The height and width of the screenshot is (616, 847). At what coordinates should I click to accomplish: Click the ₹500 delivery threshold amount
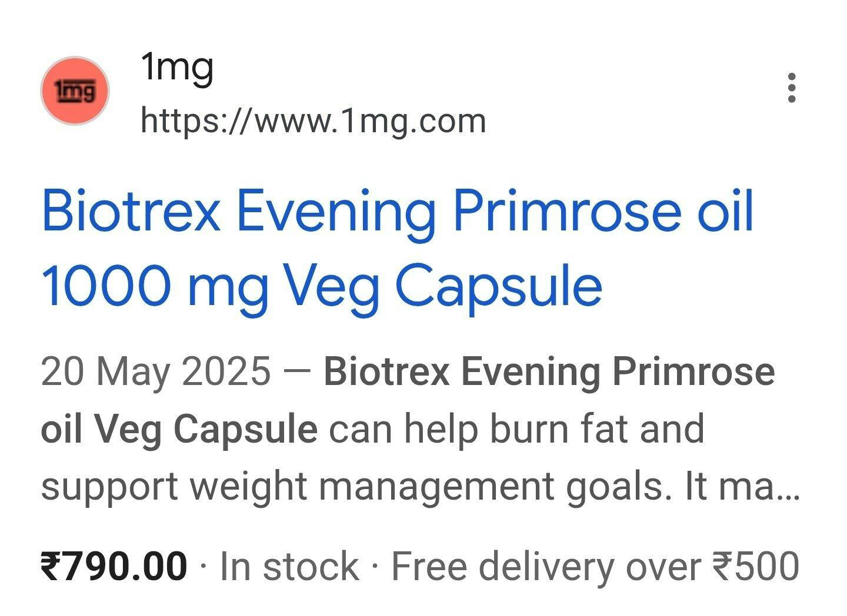coord(756,567)
